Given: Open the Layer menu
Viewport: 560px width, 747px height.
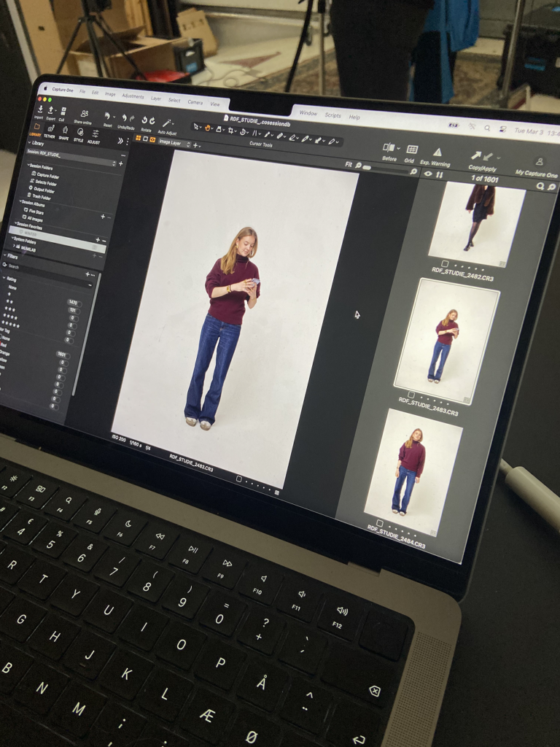Looking at the screenshot, I should pos(156,98).
